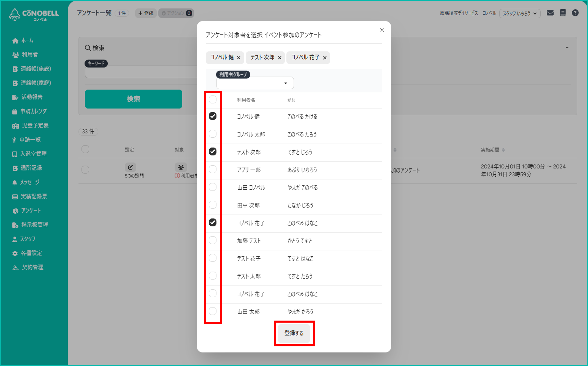Viewport: 588px width, 366px height.
Task: Open the manual book icon in header
Action: pos(563,13)
